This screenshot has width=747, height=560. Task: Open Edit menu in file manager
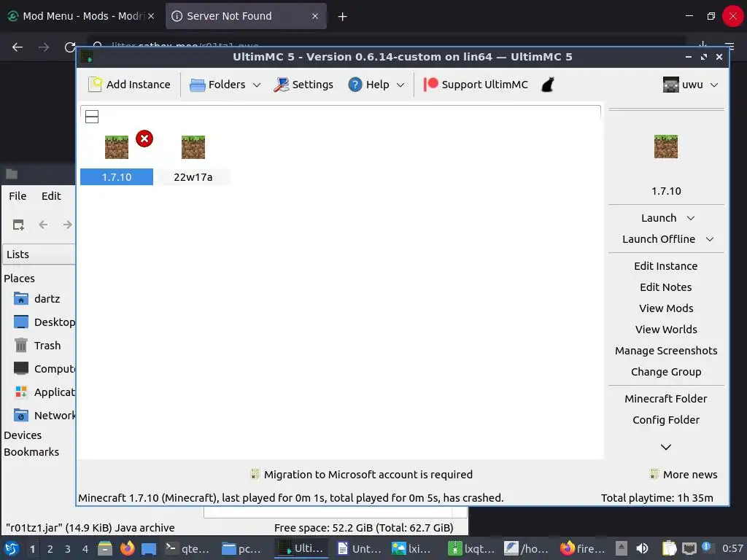(x=51, y=196)
